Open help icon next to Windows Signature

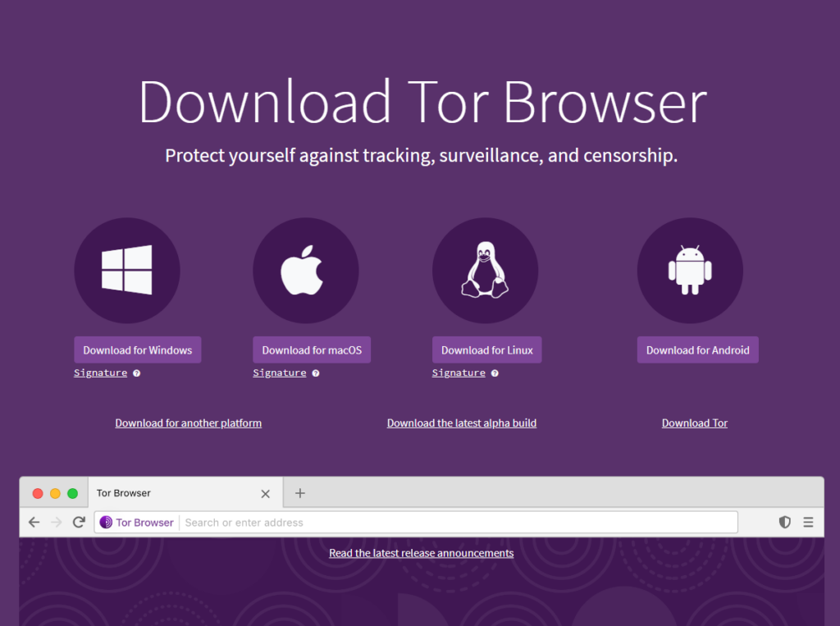coord(137,373)
